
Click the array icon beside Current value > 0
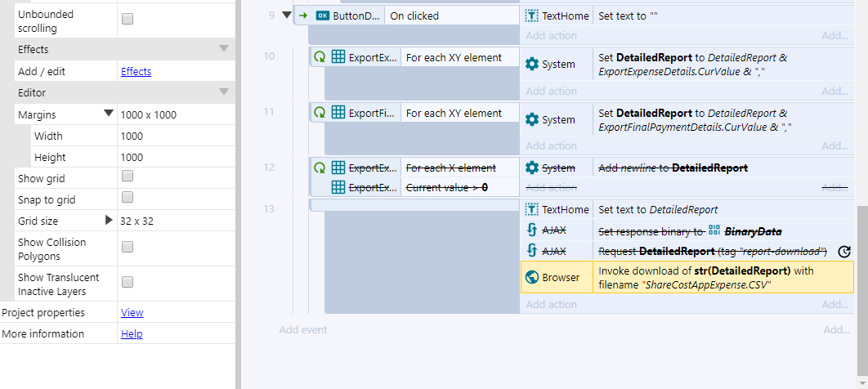pyautogui.click(x=338, y=187)
